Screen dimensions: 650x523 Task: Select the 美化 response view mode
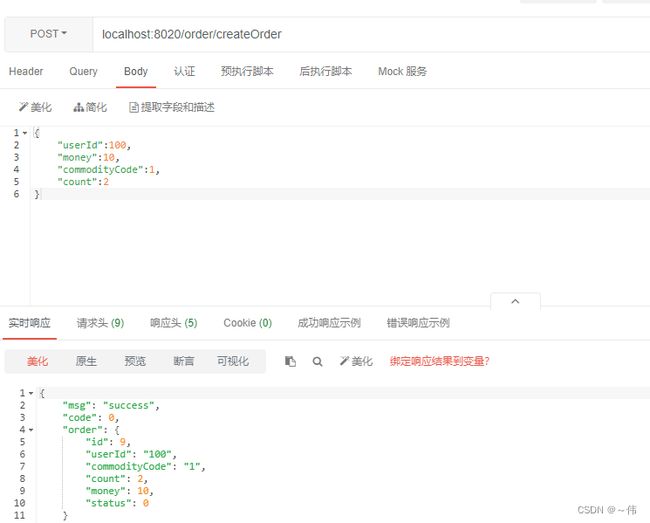pos(37,361)
